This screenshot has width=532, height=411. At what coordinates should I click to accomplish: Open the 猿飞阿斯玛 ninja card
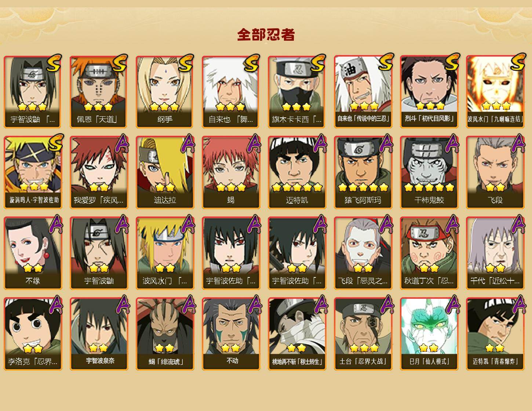point(363,172)
